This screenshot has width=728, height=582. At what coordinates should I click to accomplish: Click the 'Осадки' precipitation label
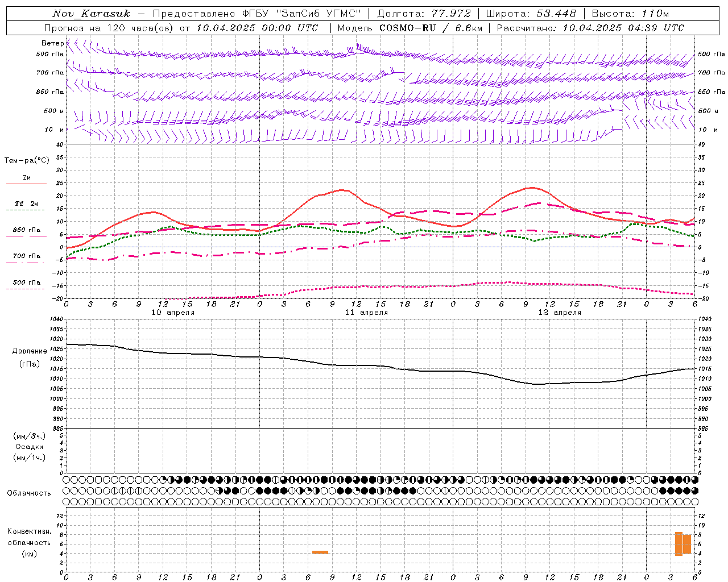click(x=30, y=447)
